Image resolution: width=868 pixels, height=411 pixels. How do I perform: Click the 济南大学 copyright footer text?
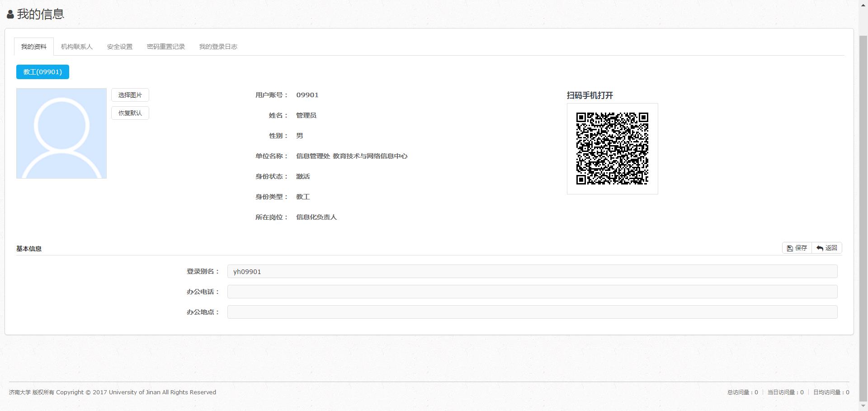click(113, 392)
